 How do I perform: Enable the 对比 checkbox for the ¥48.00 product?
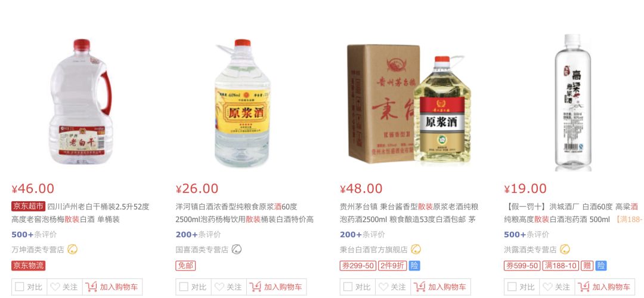(x=348, y=287)
